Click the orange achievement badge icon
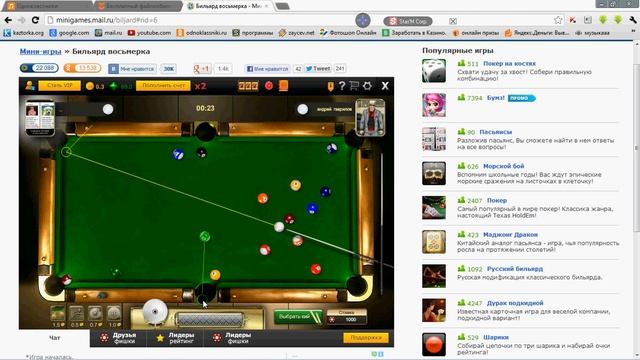Viewport: 640px width, 360px height. click(331, 86)
